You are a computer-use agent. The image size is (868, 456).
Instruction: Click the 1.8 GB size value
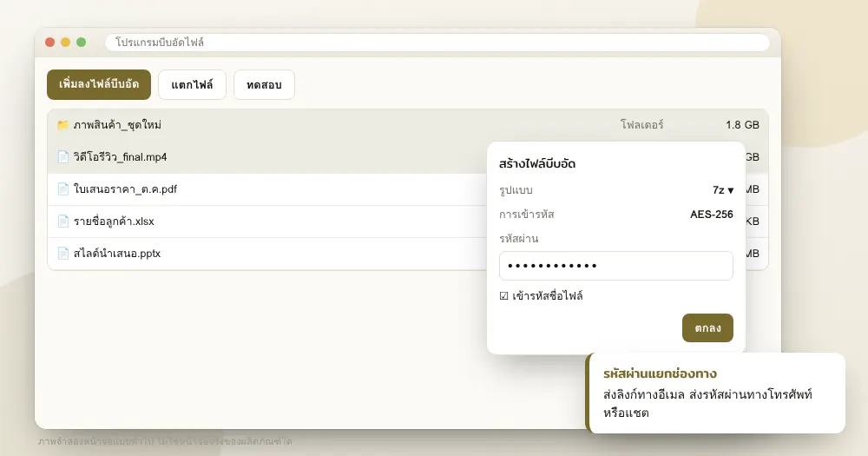[x=742, y=125]
